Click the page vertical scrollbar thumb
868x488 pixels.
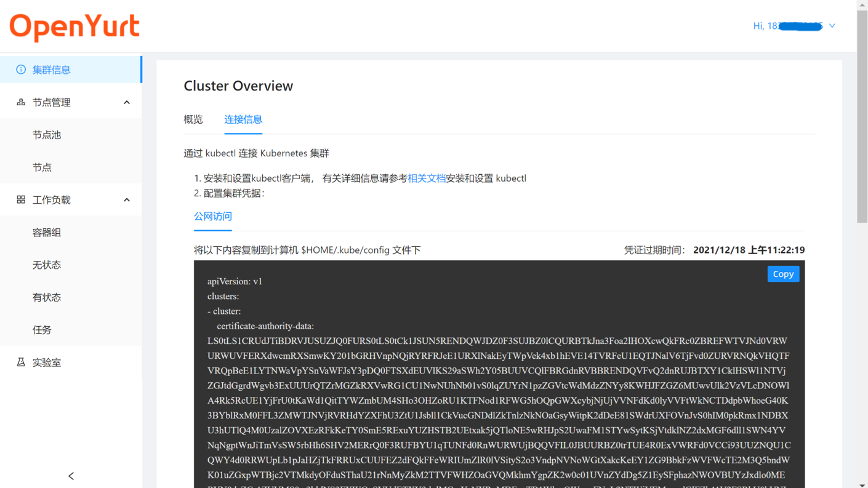point(862,116)
